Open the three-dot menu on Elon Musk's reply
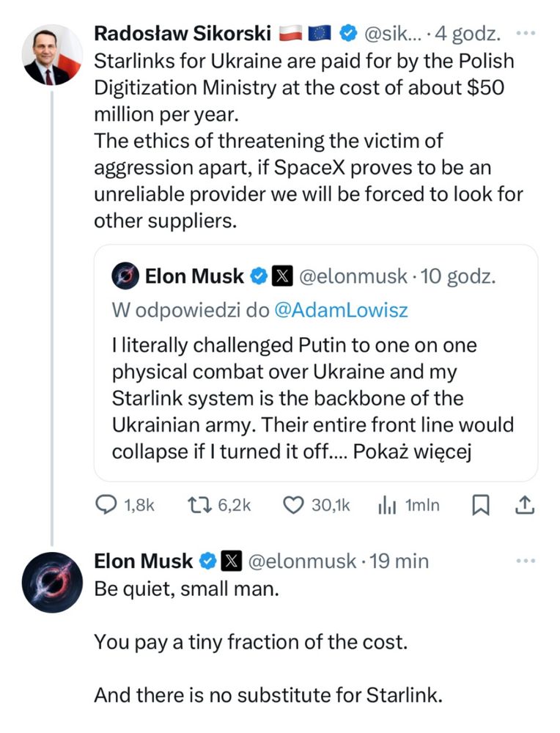This screenshot has height=733, width=560. pos(526,561)
